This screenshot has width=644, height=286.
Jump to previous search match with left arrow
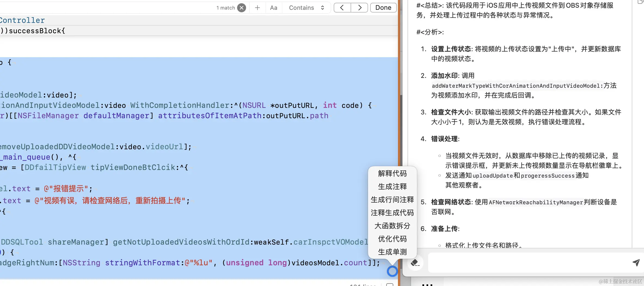342,8
